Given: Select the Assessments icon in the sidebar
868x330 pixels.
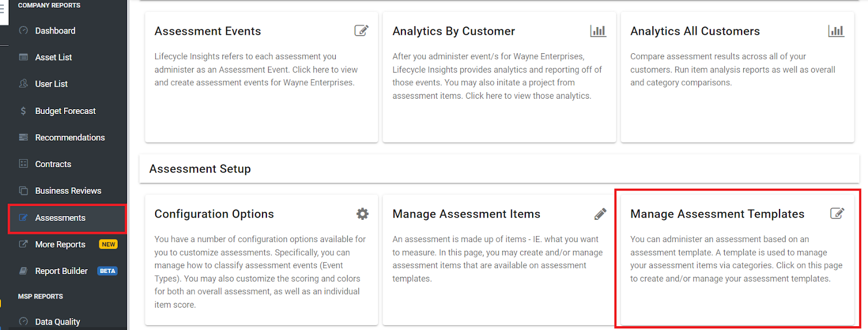Looking at the screenshot, I should tap(23, 218).
